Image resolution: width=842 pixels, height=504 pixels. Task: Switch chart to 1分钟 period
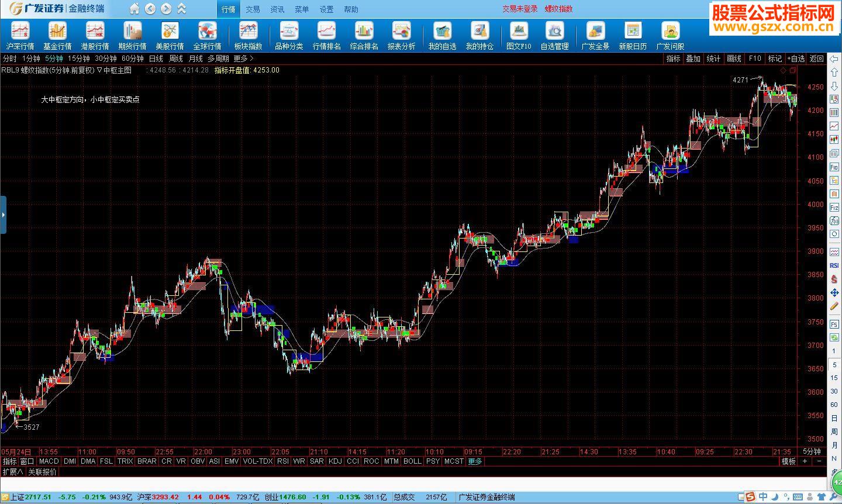coord(31,58)
